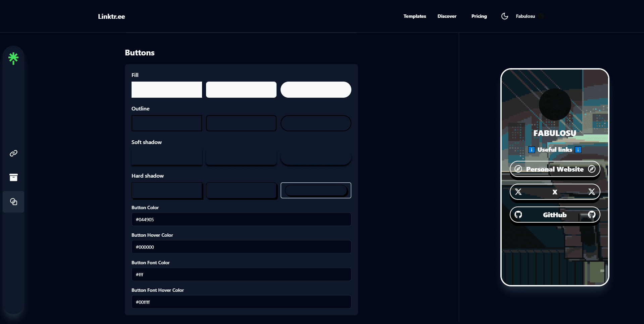Open the Links section from the sidebar
Screen dimensions: 644x324
[13, 153]
